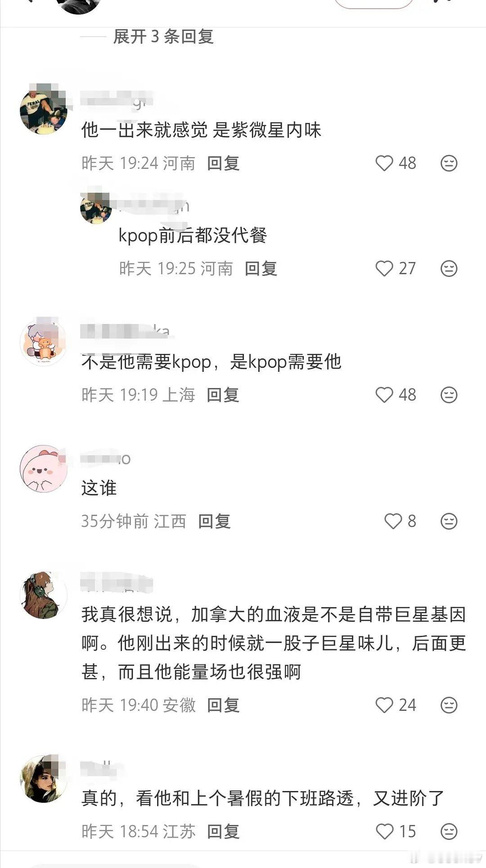Like the 加拿大的血液 comment with 24 likes
Viewport: 486px width, 868px height.
pyautogui.click(x=384, y=705)
